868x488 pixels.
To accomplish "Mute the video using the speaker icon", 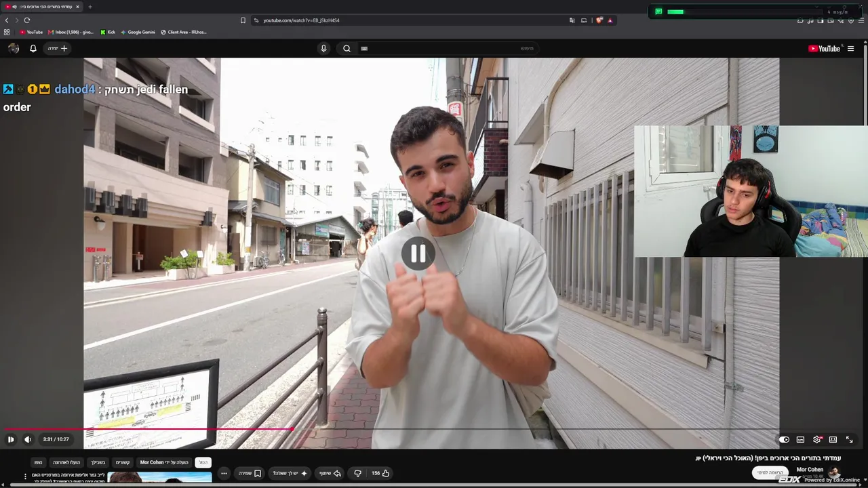I will click(28, 439).
